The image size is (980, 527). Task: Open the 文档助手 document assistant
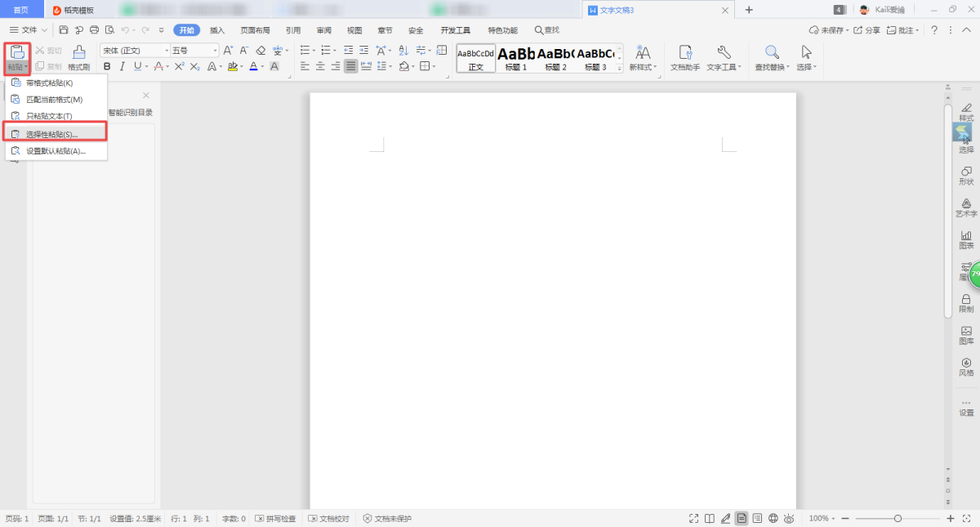pos(684,53)
